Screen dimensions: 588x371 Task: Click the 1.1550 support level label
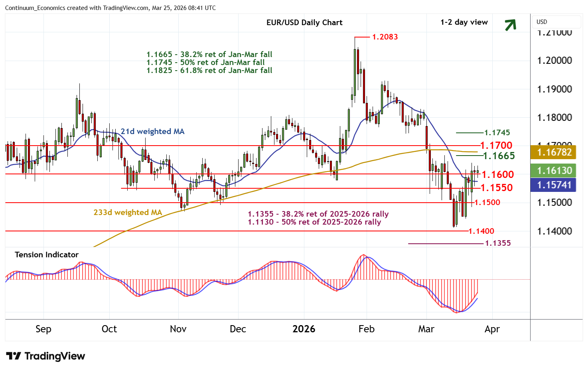pyautogui.click(x=497, y=187)
